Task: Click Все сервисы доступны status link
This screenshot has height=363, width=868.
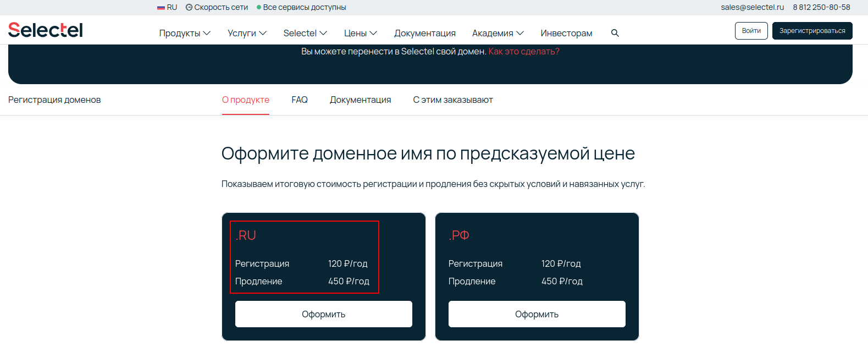Action: pyautogui.click(x=305, y=7)
